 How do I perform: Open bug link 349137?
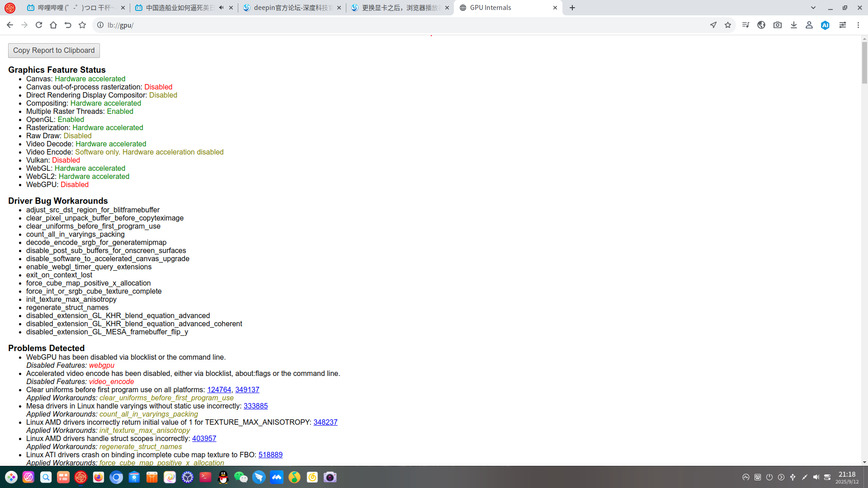pos(247,390)
